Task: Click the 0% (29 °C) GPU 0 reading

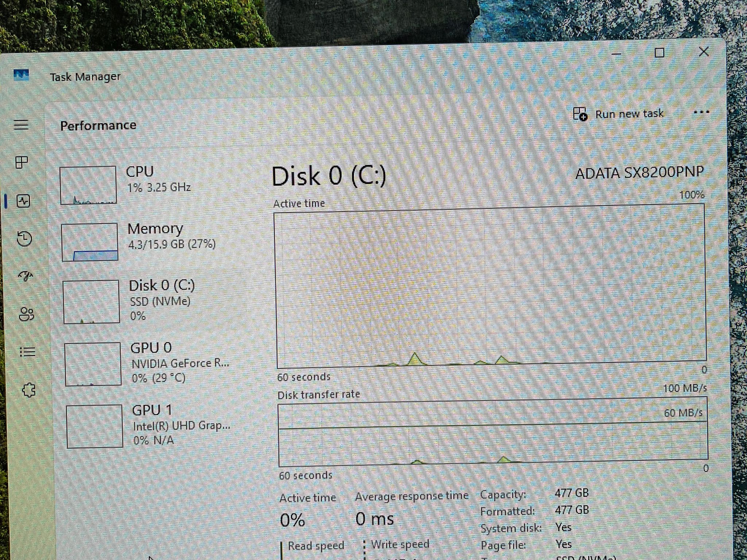Action: tap(159, 378)
